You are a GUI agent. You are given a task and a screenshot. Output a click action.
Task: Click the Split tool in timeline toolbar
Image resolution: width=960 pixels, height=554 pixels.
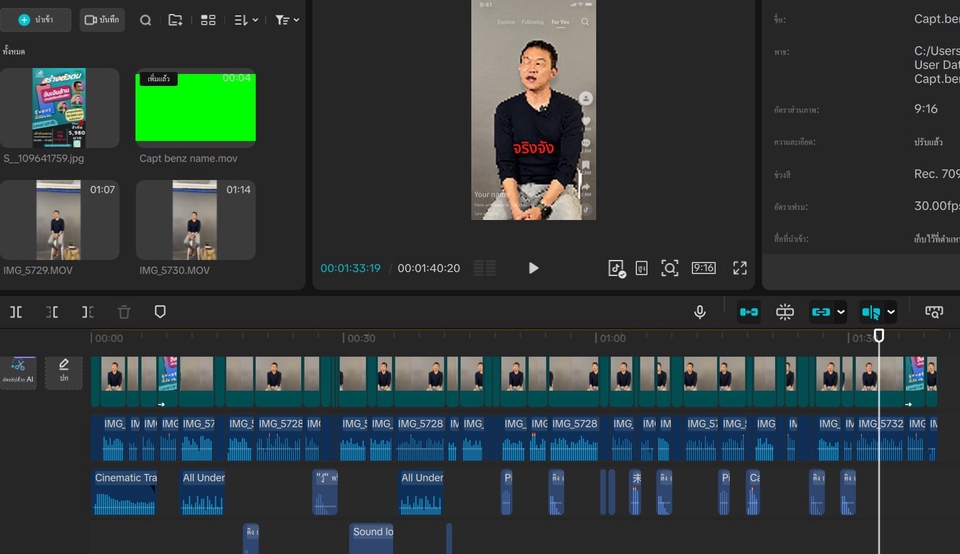tap(16, 312)
